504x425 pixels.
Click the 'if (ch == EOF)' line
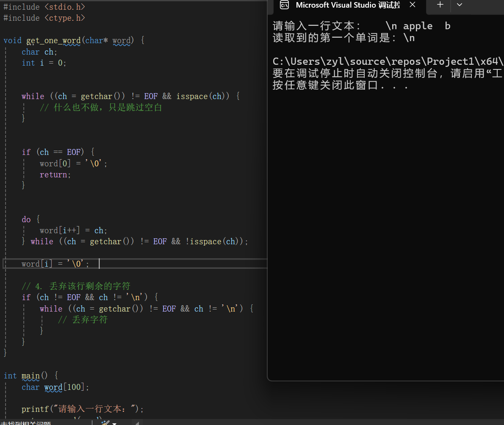[x=58, y=152]
